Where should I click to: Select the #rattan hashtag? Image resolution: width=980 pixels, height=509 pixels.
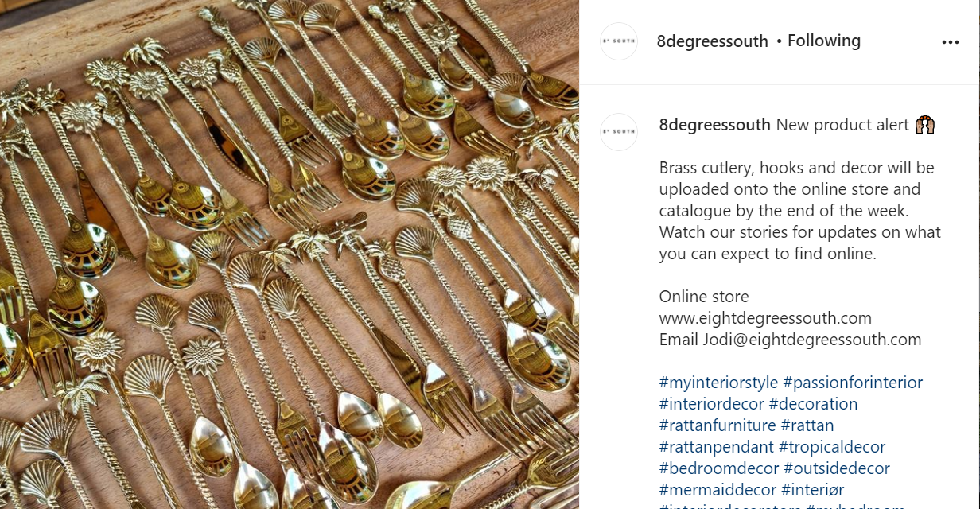tap(807, 425)
